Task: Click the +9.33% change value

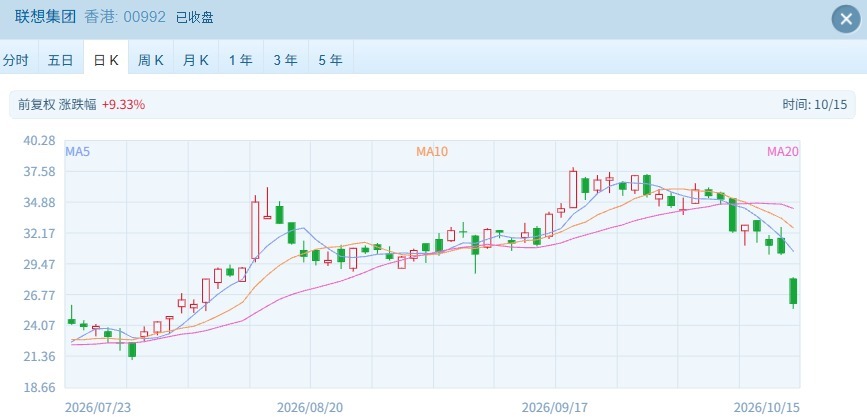Action: point(123,105)
